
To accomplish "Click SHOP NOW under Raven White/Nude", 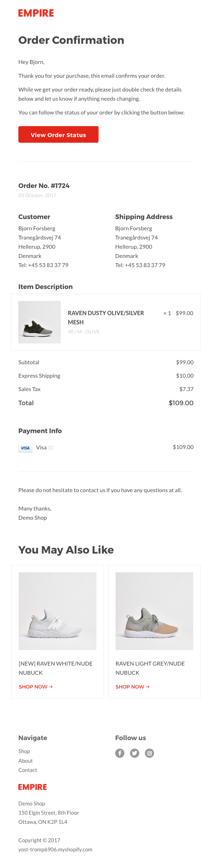I will (36, 687).
